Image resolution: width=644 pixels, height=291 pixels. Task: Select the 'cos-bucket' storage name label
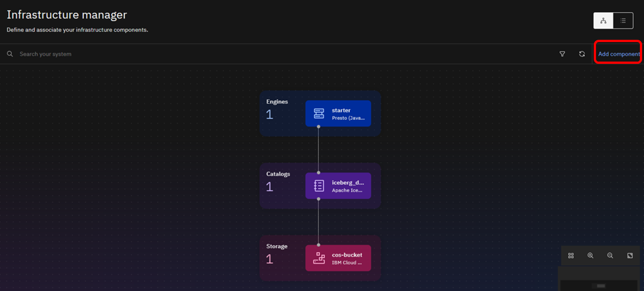click(347, 255)
